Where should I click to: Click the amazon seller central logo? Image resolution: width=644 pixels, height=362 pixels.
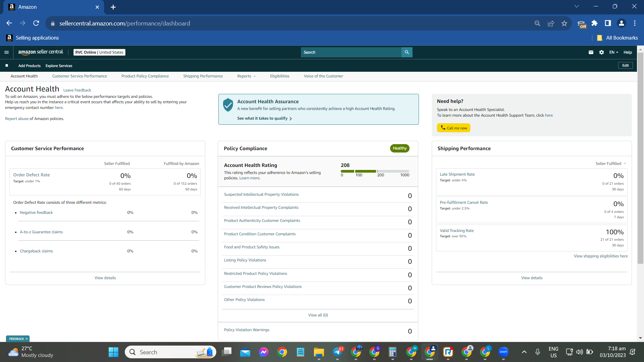point(41,52)
